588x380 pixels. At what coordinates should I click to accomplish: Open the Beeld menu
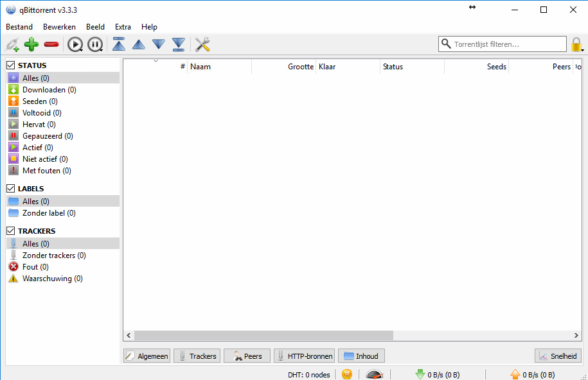pos(95,27)
